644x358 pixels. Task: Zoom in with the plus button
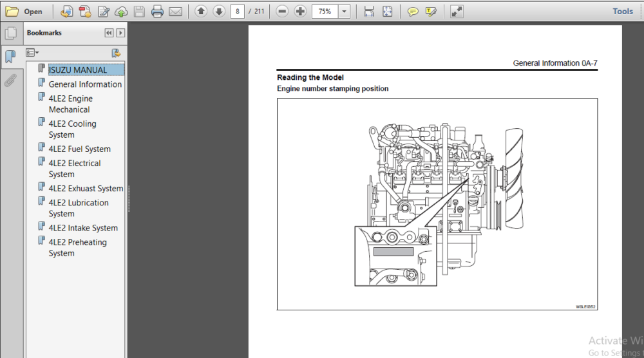tap(300, 12)
